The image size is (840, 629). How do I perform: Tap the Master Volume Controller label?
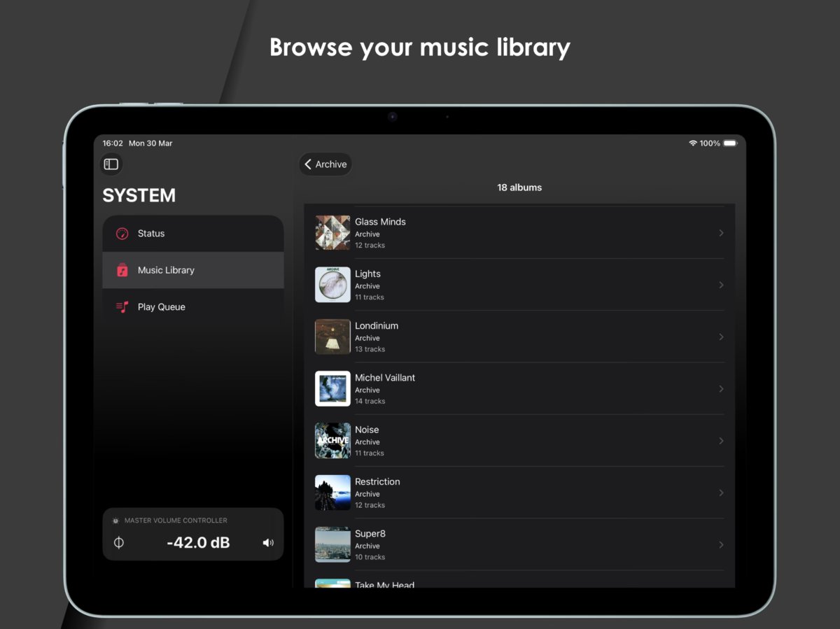click(176, 521)
